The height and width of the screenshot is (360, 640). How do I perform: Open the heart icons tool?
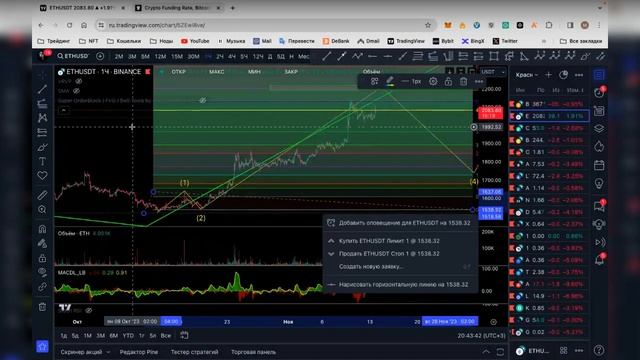tap(42, 176)
